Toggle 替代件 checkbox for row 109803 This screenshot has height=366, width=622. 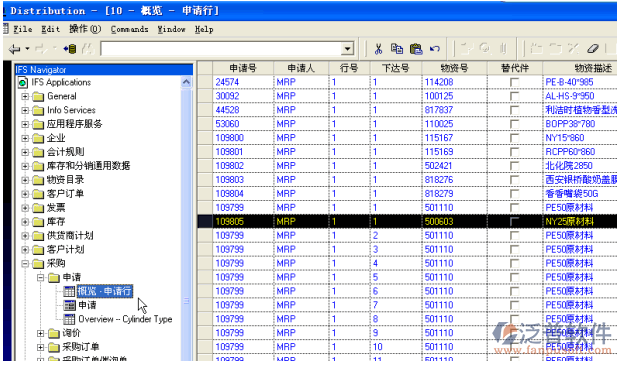pyautogui.click(x=514, y=180)
